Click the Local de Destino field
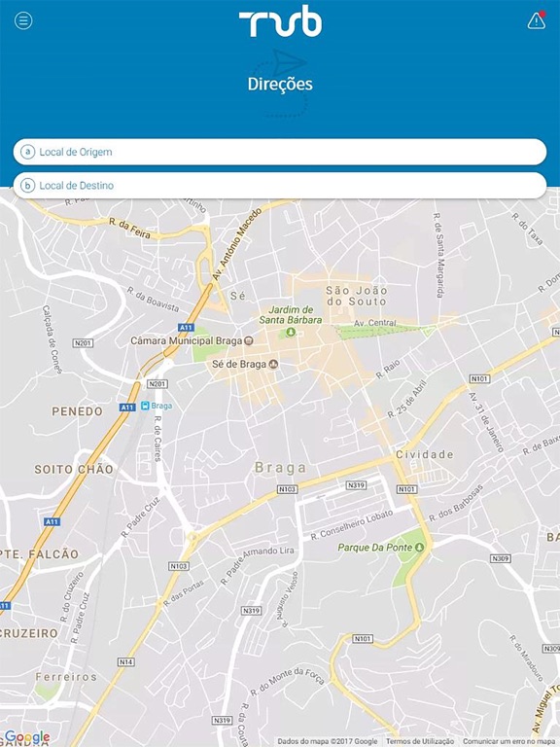This screenshot has height=747, width=560. pyautogui.click(x=280, y=186)
